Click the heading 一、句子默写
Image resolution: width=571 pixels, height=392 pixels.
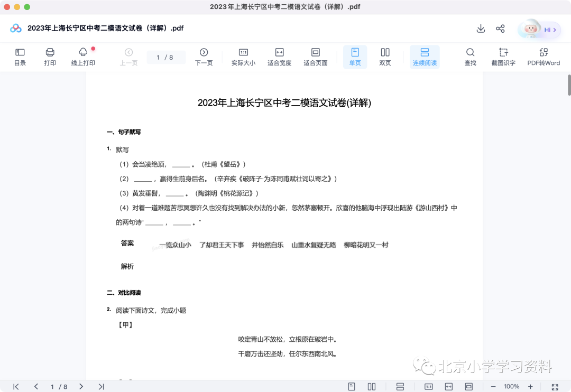[123, 132]
